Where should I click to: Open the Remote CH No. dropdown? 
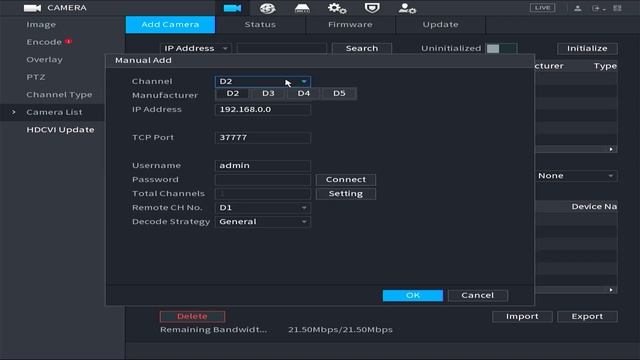click(262, 207)
